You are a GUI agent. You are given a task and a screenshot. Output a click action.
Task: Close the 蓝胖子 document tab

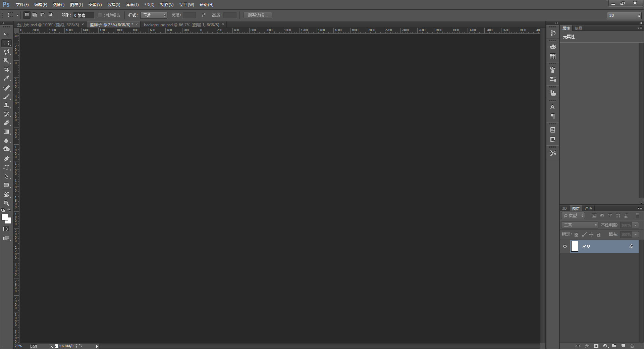pos(137,24)
